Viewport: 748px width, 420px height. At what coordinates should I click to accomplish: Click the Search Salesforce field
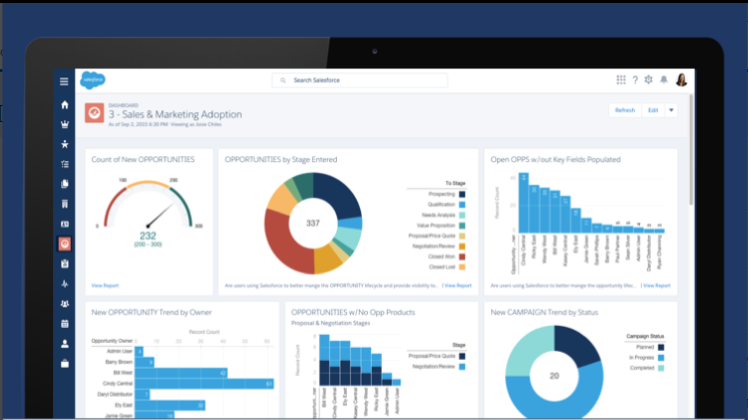pyautogui.click(x=360, y=80)
